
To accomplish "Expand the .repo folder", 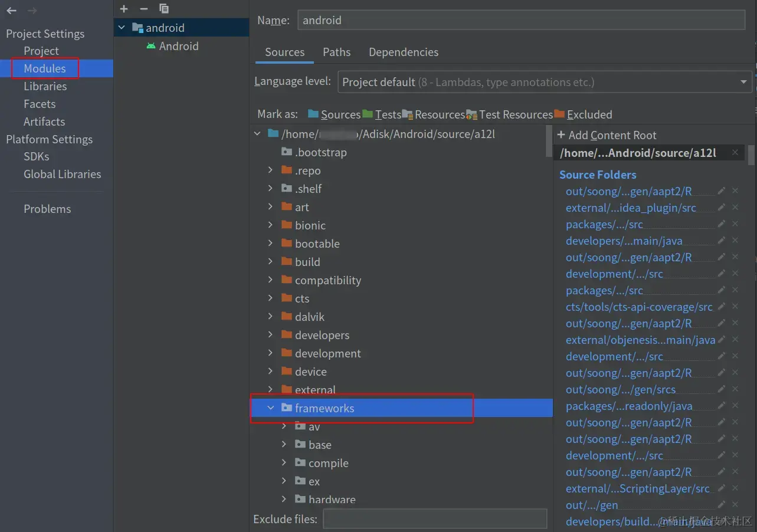I will point(270,170).
